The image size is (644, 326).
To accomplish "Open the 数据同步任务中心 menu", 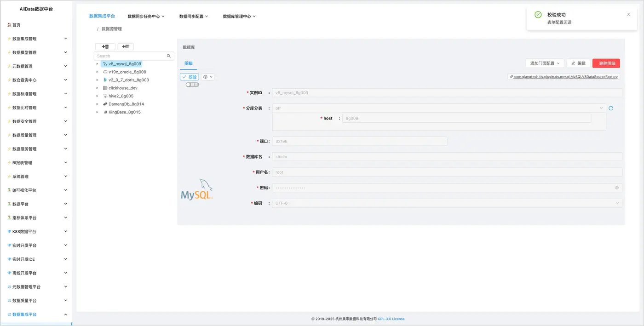I will coord(146,16).
